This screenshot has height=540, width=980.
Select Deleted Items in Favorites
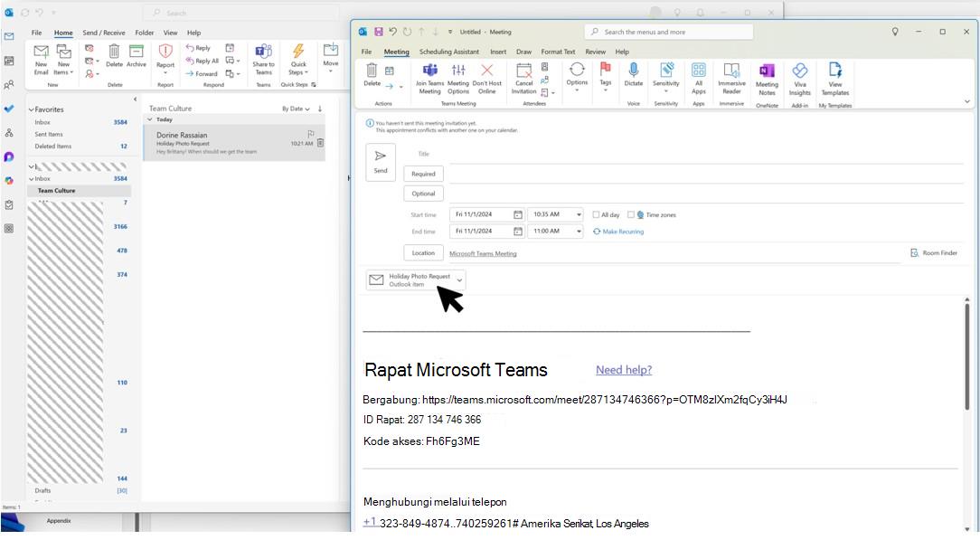tap(53, 147)
